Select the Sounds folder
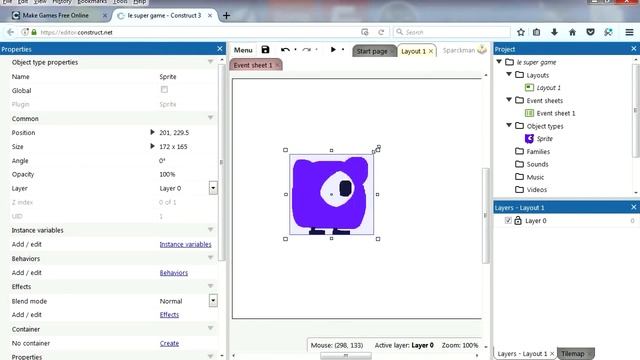This screenshot has width=640, height=360. tap(537, 164)
